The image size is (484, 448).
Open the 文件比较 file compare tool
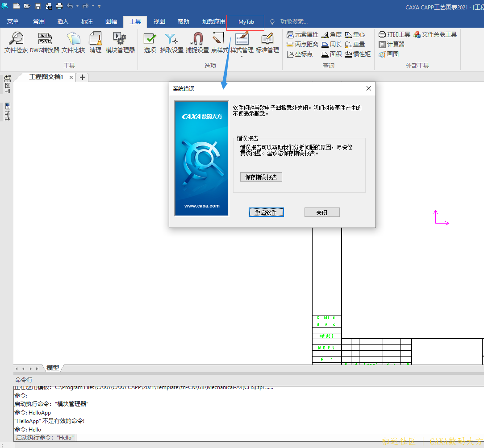(x=73, y=42)
